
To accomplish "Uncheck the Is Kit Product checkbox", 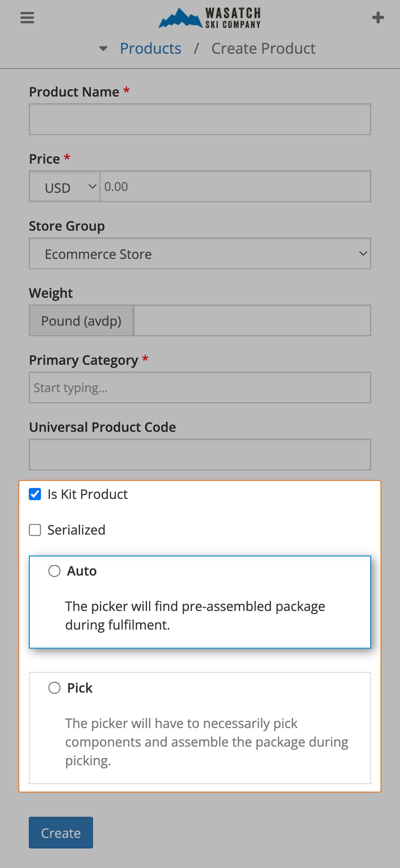I will point(35,494).
